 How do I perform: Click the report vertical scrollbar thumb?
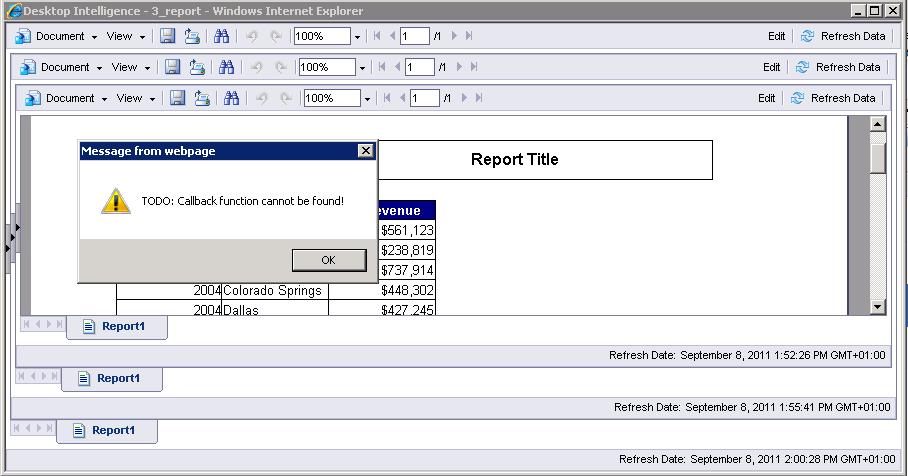pyautogui.click(x=878, y=158)
